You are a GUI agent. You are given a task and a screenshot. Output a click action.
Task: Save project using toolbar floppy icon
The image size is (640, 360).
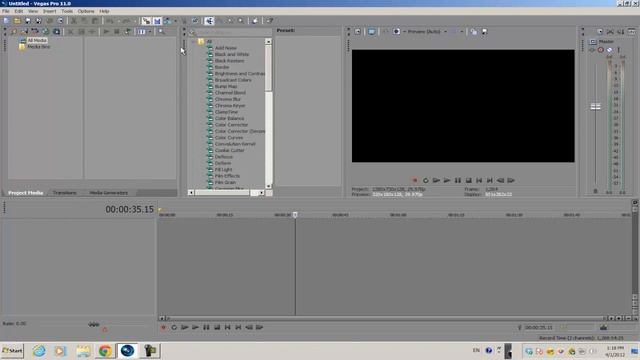click(28, 21)
